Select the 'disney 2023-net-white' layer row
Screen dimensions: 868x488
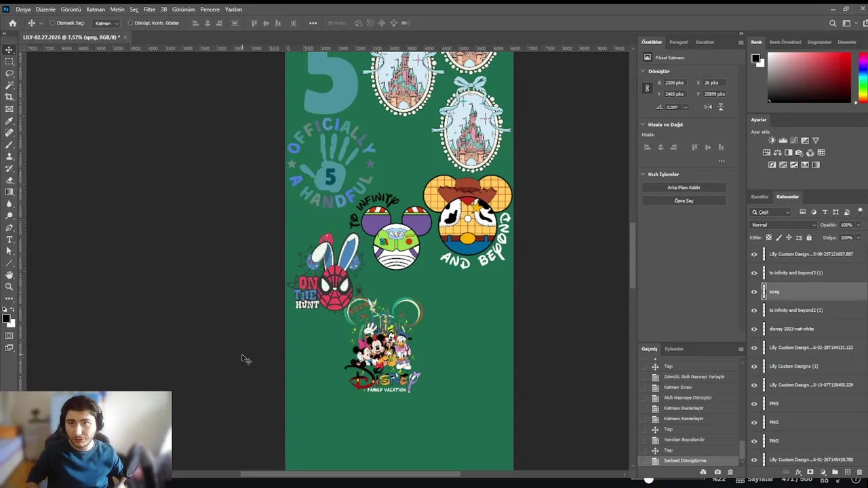click(x=808, y=329)
